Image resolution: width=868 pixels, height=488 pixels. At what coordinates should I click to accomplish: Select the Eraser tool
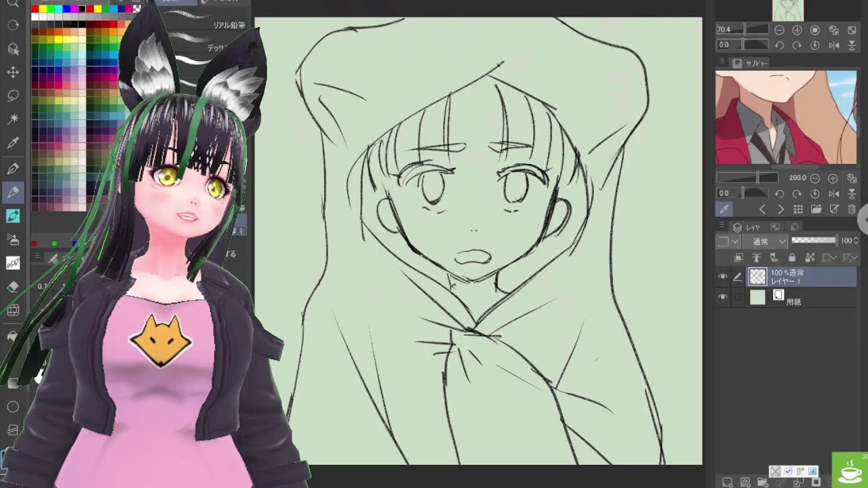[12, 286]
